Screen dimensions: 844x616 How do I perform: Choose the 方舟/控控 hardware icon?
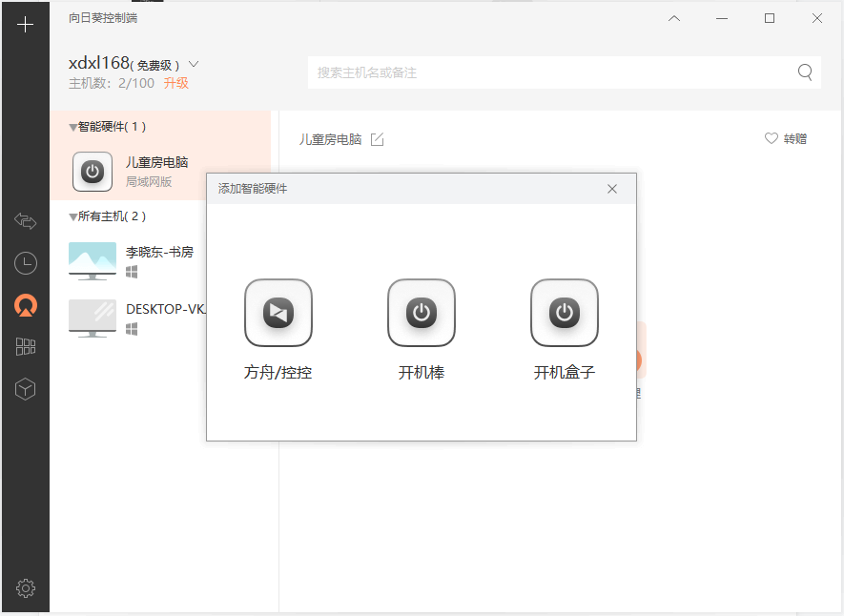[x=278, y=313]
